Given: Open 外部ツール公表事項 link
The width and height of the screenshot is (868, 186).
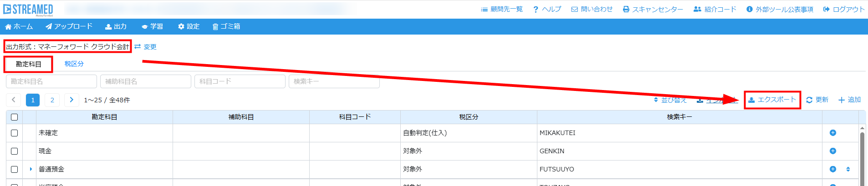Looking at the screenshot, I should click(x=780, y=9).
